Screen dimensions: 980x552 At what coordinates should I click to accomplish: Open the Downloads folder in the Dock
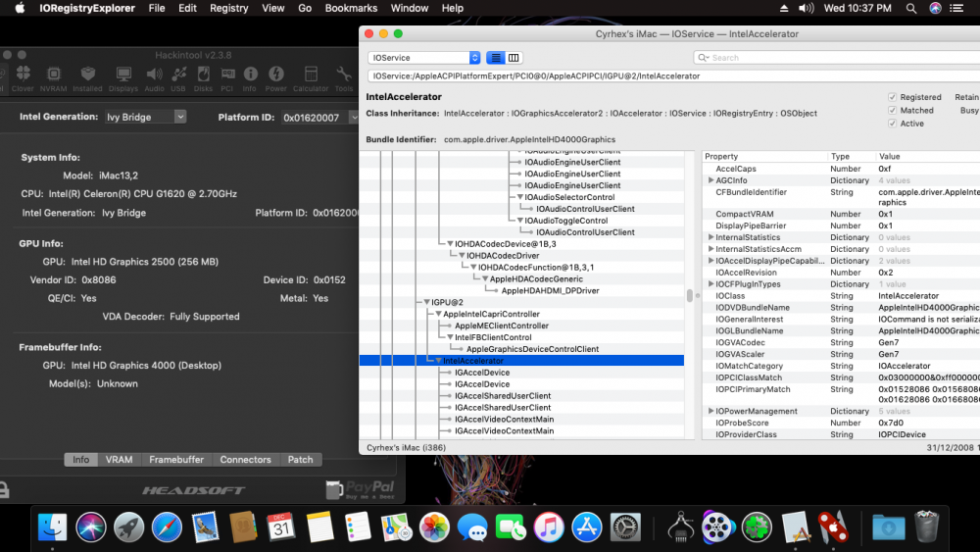[888, 527]
